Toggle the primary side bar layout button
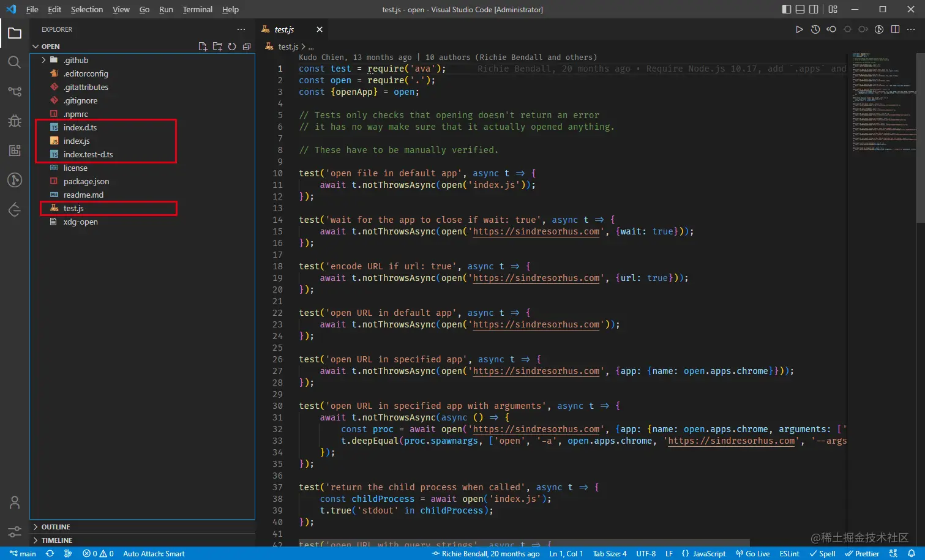The image size is (925, 560). tap(787, 9)
